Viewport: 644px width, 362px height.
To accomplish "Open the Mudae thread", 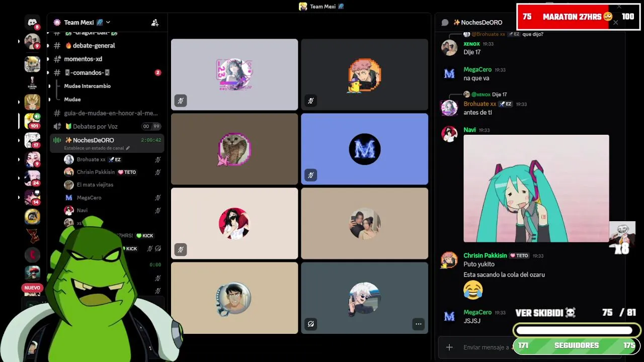I will point(72,100).
